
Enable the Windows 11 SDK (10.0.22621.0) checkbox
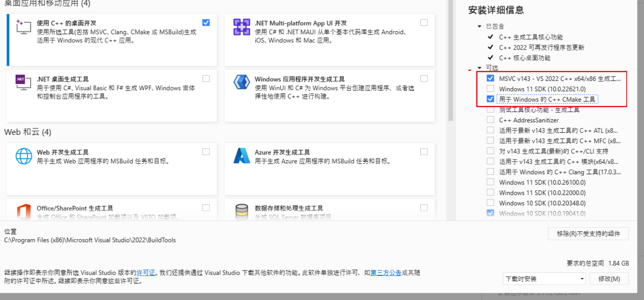point(490,89)
